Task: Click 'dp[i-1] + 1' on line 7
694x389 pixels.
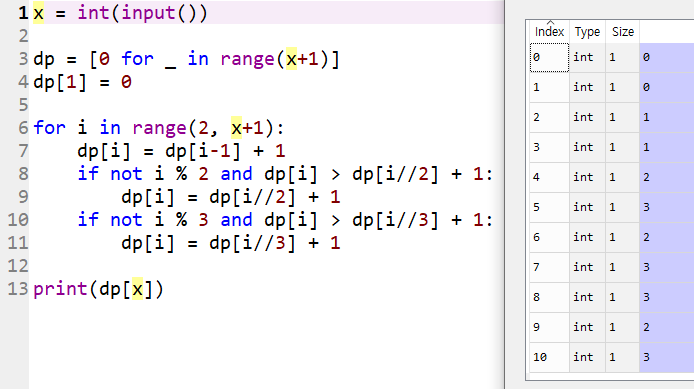Action: click(225, 151)
